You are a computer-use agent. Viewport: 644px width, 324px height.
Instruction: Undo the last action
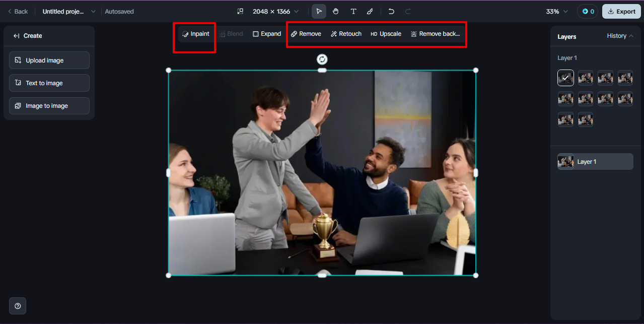(x=391, y=11)
